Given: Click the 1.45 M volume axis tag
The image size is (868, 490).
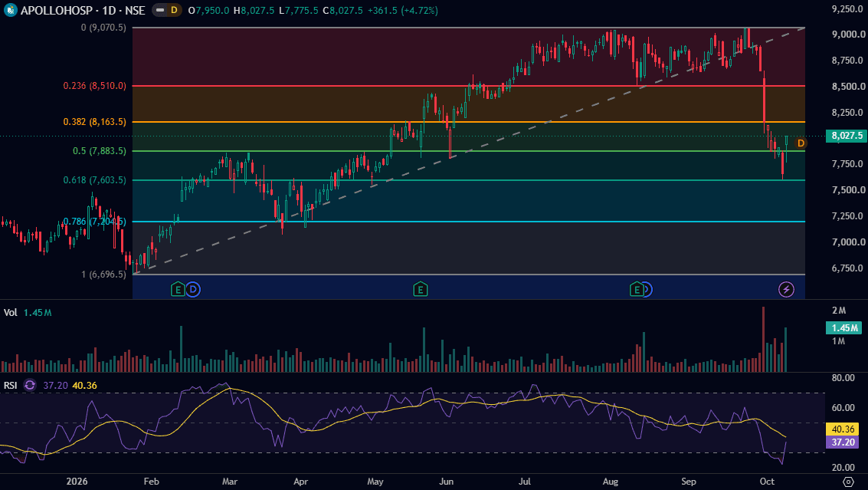Looking at the screenshot, I should point(845,328).
